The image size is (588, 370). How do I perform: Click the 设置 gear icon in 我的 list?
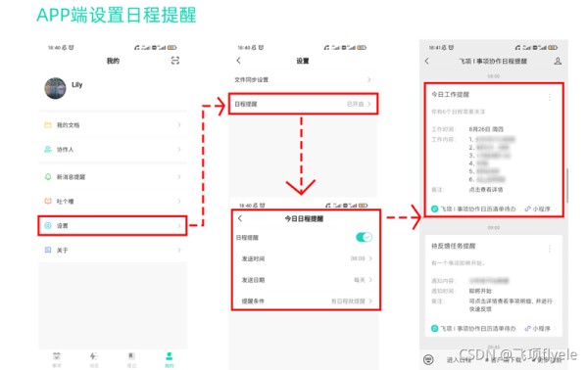(x=48, y=225)
